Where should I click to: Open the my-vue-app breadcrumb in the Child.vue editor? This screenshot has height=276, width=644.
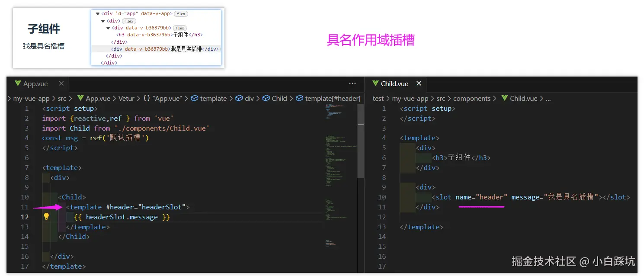pyautogui.click(x=410, y=98)
